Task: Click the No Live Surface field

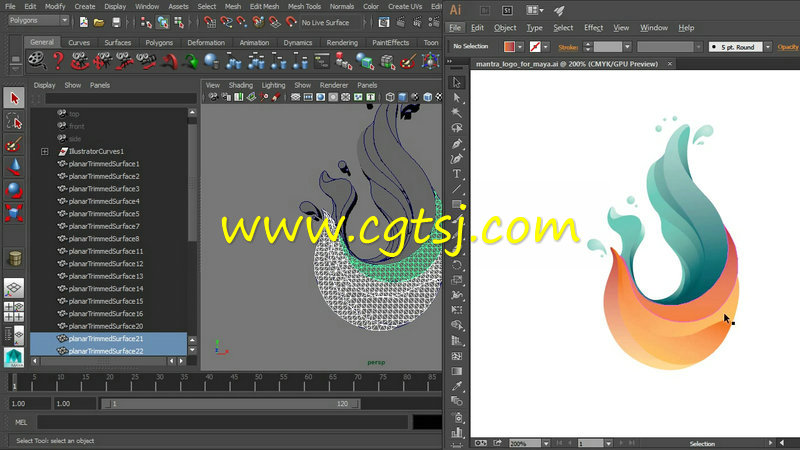Action: pyautogui.click(x=329, y=22)
